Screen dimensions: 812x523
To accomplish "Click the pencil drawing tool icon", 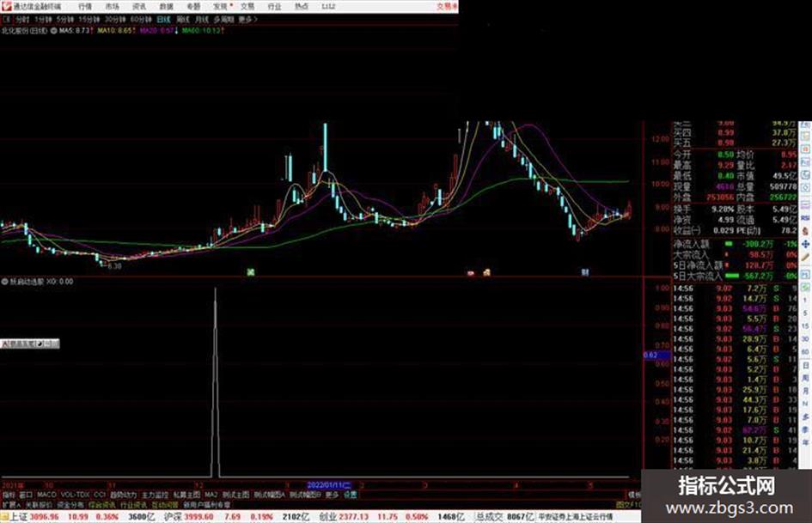I will (x=805, y=257).
